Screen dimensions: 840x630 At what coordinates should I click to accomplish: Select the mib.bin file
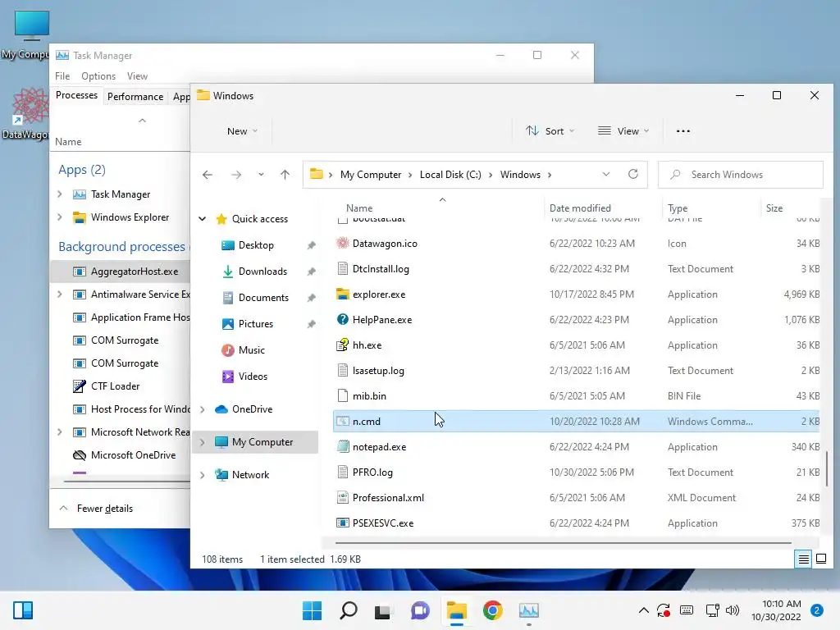369,396
